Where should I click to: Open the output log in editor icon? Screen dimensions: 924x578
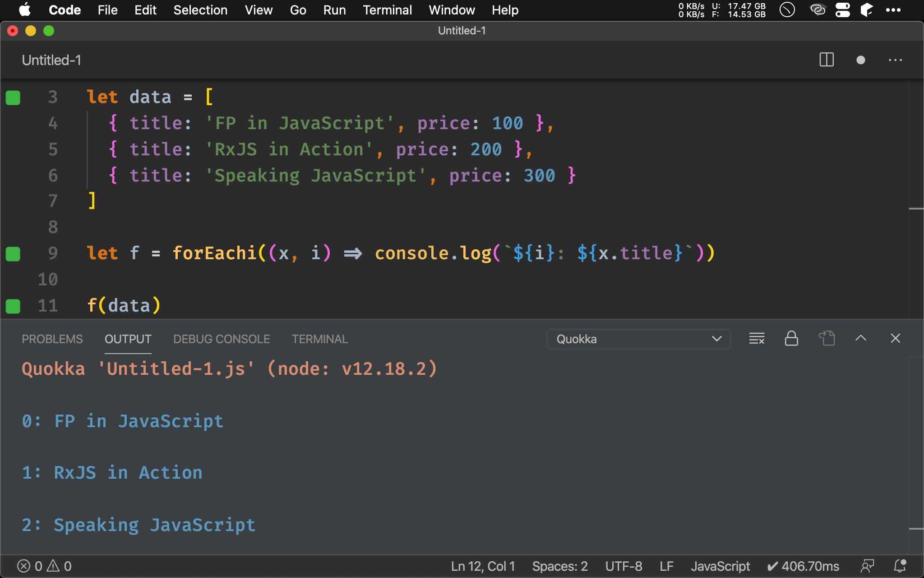[827, 339]
